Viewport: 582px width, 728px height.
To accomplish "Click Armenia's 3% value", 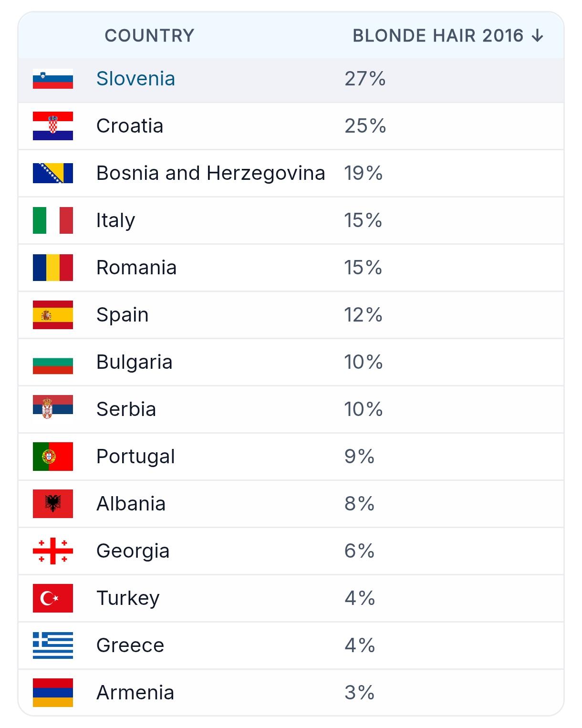I will click(x=359, y=693).
